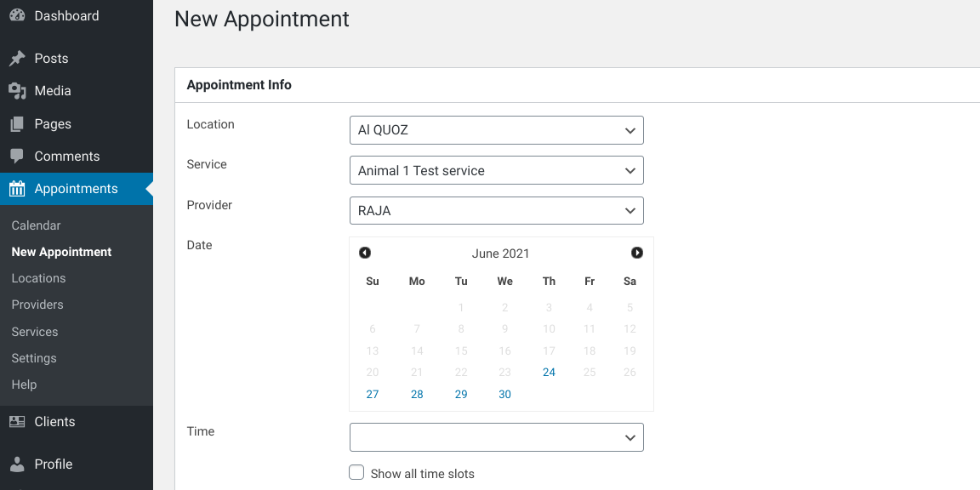The width and height of the screenshot is (980, 490).
Task: Select June 27 on the date calendar
Action: pyautogui.click(x=372, y=394)
